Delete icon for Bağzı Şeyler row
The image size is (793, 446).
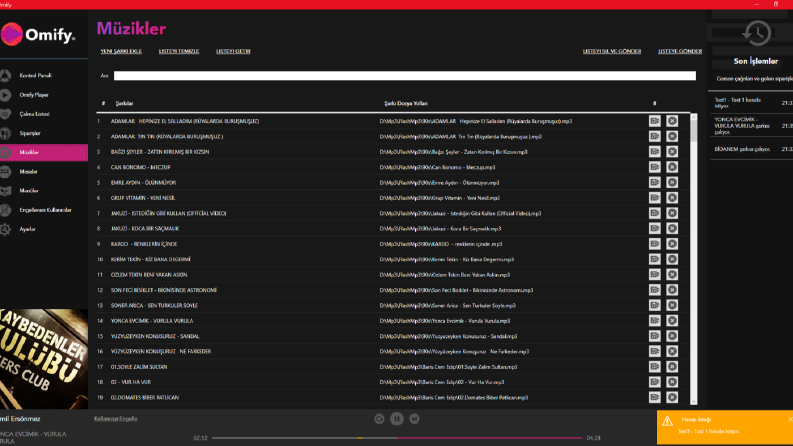pyautogui.click(x=672, y=152)
